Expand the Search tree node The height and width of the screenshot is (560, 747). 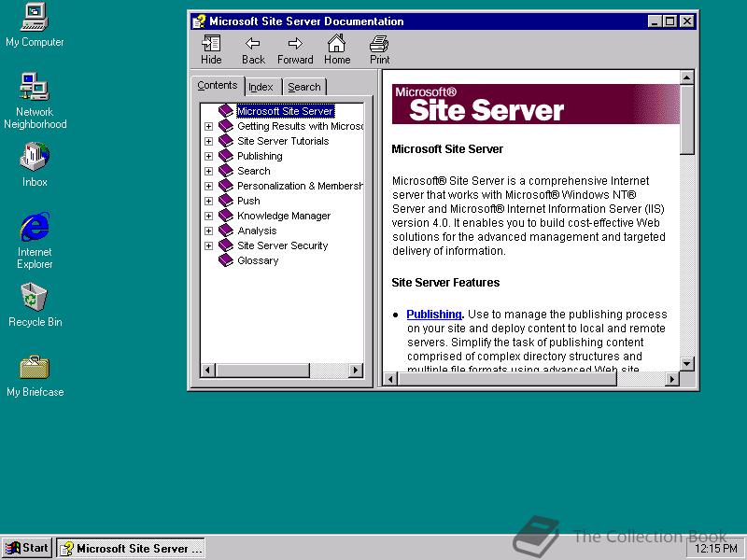click(208, 171)
